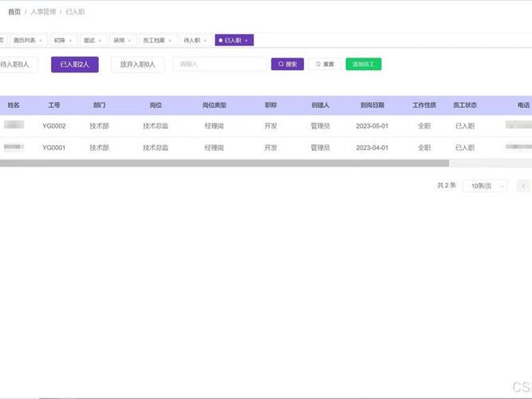Click the 创建人 column header
The width and height of the screenshot is (532, 399).
(321, 105)
